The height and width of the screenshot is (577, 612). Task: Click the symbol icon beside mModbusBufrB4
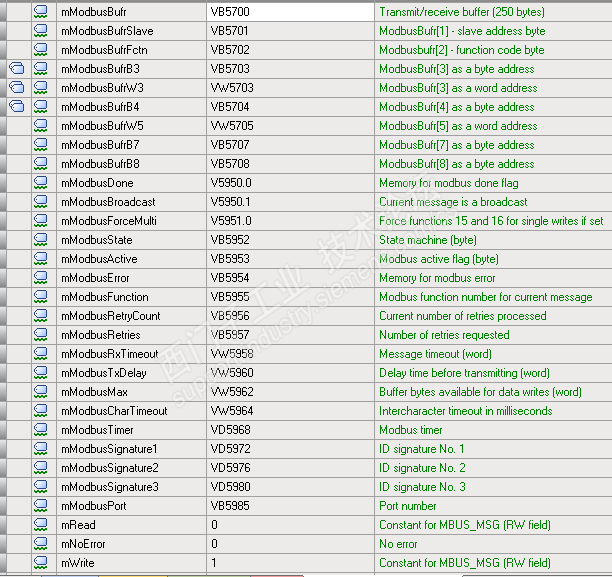[x=41, y=107]
